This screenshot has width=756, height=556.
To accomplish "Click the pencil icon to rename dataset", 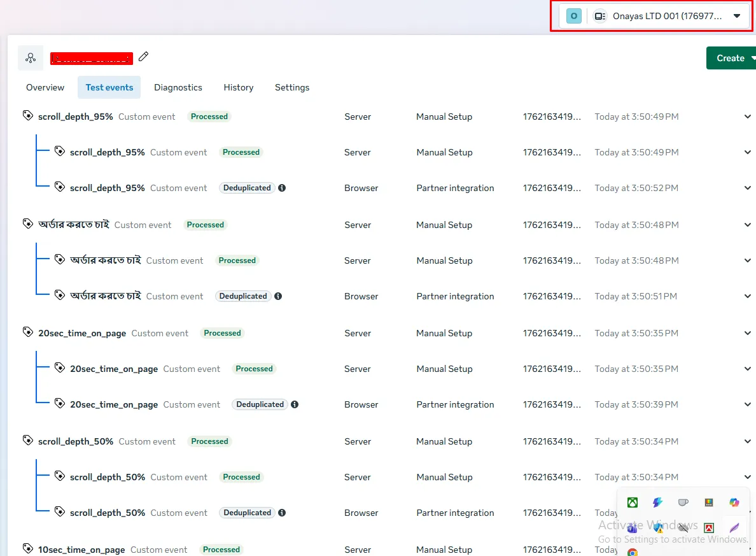I will pyautogui.click(x=144, y=57).
